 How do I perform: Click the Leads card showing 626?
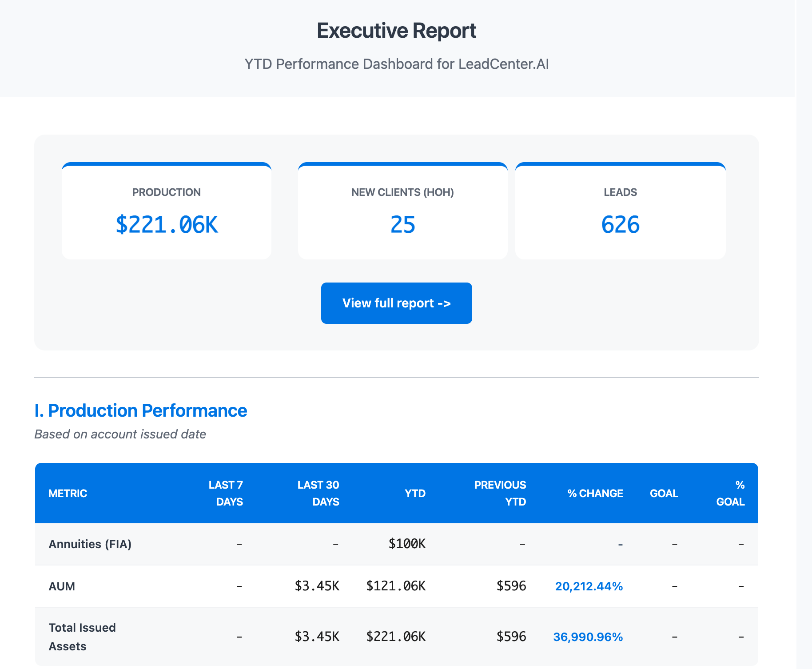[620, 211]
